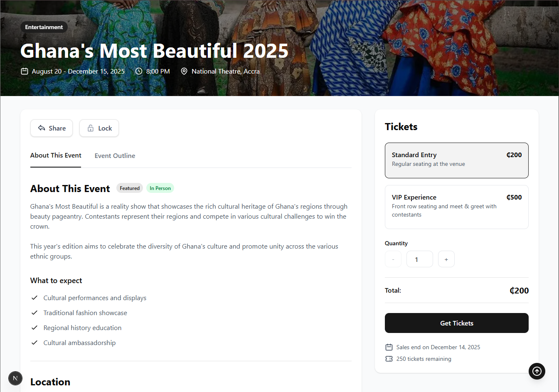Click the Entertainment category label
Screen dimensions: 559x392
[44, 27]
